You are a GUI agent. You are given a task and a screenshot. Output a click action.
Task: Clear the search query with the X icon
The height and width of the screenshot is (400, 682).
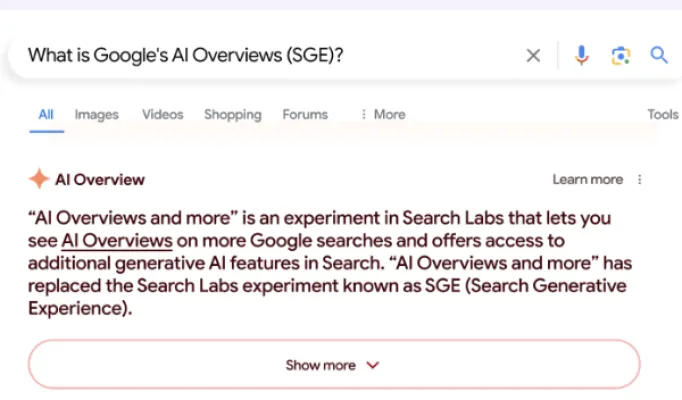(x=533, y=55)
